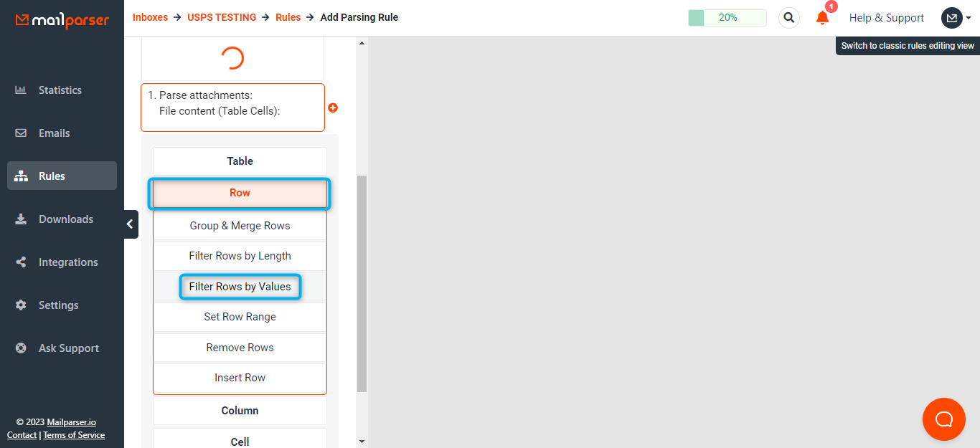Open the Mailparser.io footer link
The height and width of the screenshot is (448, 980).
pos(72,422)
